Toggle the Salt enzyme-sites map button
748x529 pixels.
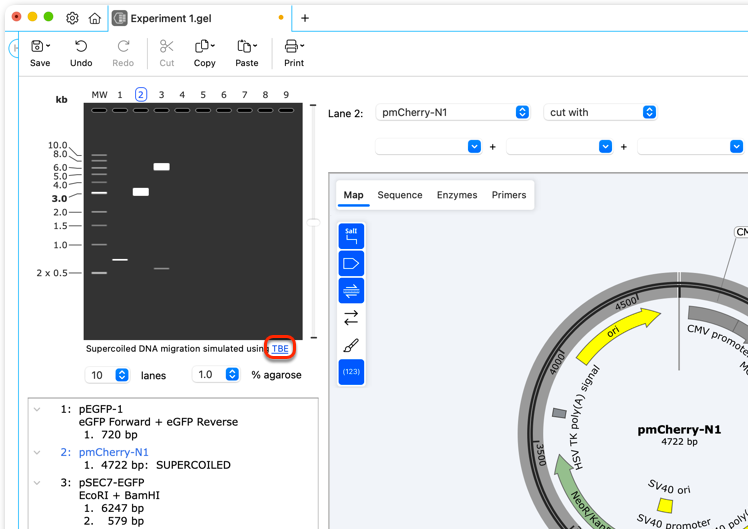point(351,236)
